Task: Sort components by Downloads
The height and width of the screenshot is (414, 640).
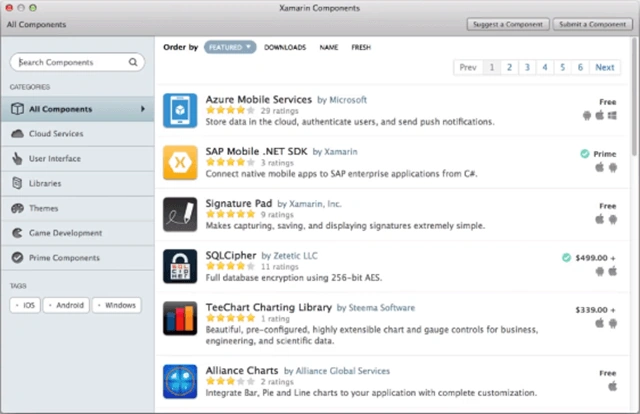Action: coord(285,47)
